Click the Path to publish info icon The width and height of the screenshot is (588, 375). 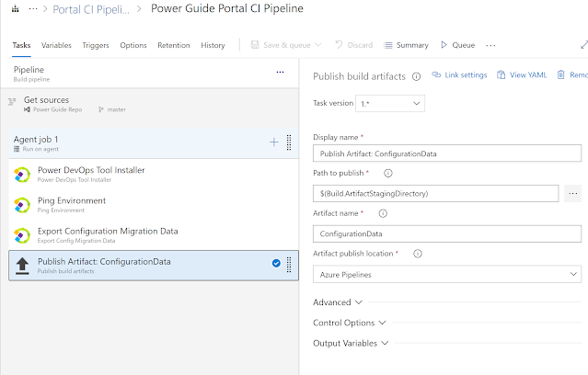[387, 173]
